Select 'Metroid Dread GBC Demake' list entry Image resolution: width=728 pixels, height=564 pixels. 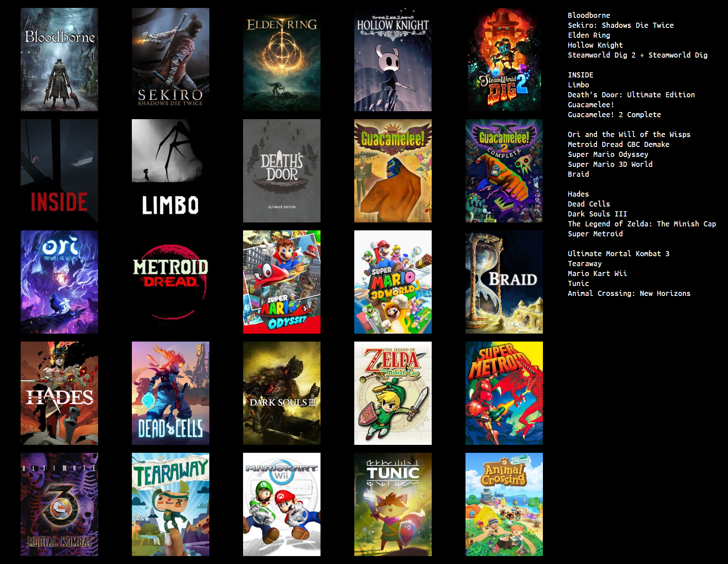tap(618, 144)
